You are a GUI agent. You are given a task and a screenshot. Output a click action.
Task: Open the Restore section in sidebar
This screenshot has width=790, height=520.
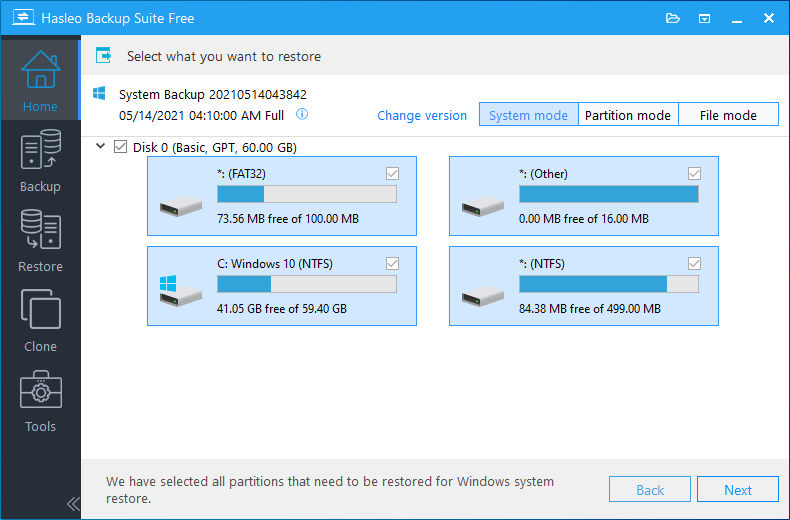point(40,240)
